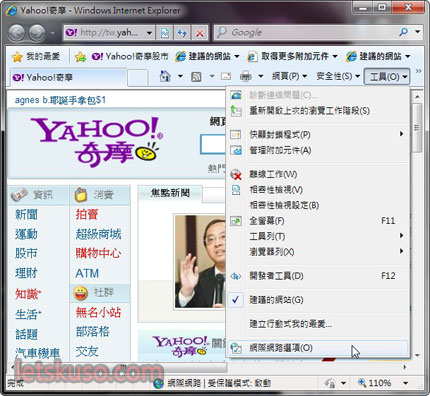Click the new tab button

138,78
